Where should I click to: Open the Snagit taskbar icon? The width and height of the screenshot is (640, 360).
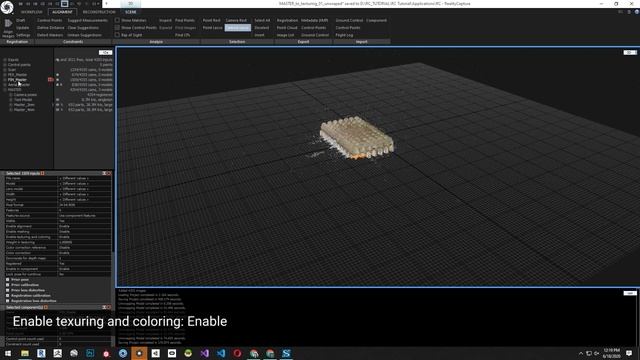[286, 353]
